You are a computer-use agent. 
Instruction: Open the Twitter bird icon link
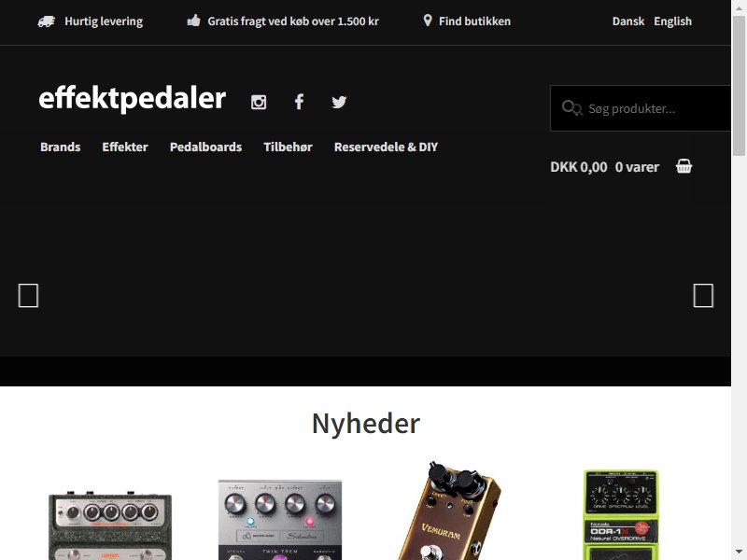click(x=339, y=102)
